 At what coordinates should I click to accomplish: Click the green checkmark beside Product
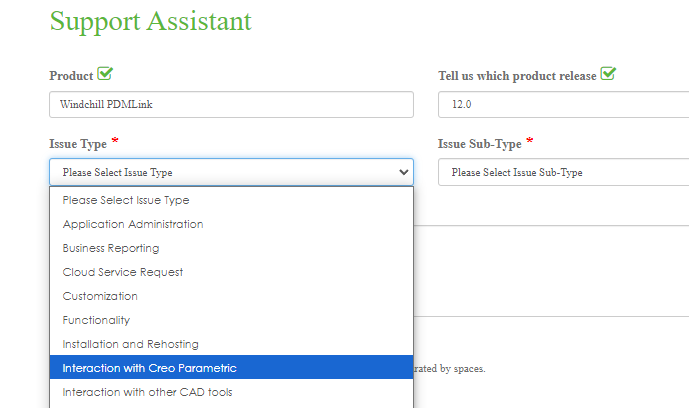[105, 75]
